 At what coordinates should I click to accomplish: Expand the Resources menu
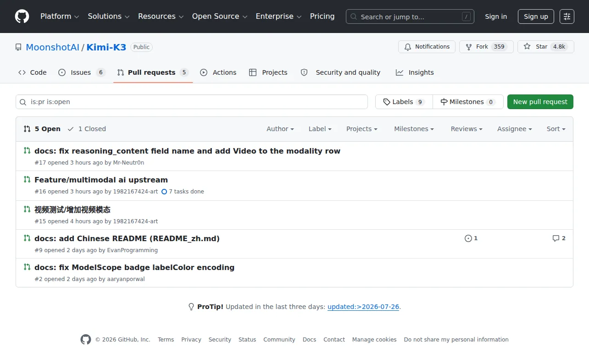(x=161, y=17)
